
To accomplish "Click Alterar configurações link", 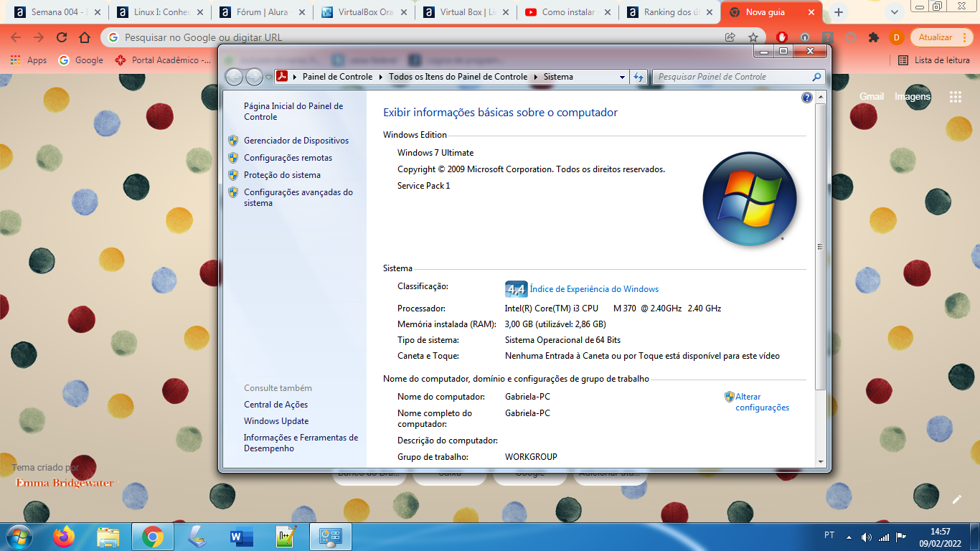I will click(762, 402).
